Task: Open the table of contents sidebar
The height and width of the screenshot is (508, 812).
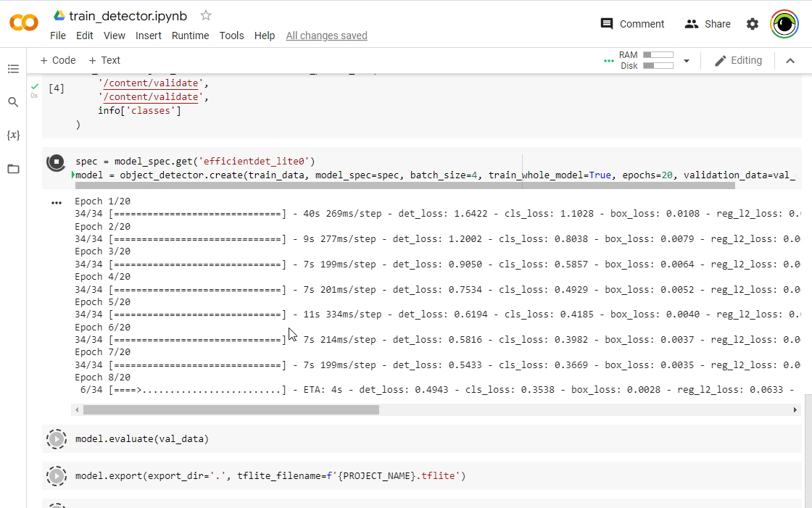Action: click(13, 69)
